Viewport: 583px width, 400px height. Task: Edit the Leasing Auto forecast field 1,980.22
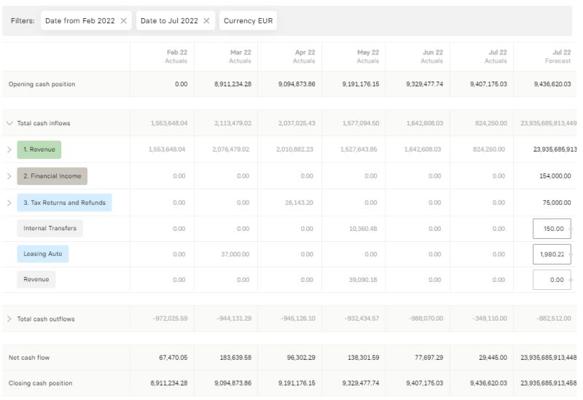tap(552, 254)
